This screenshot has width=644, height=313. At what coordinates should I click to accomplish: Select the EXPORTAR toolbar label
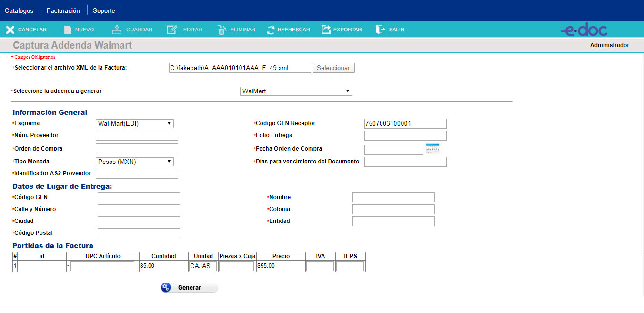click(347, 30)
